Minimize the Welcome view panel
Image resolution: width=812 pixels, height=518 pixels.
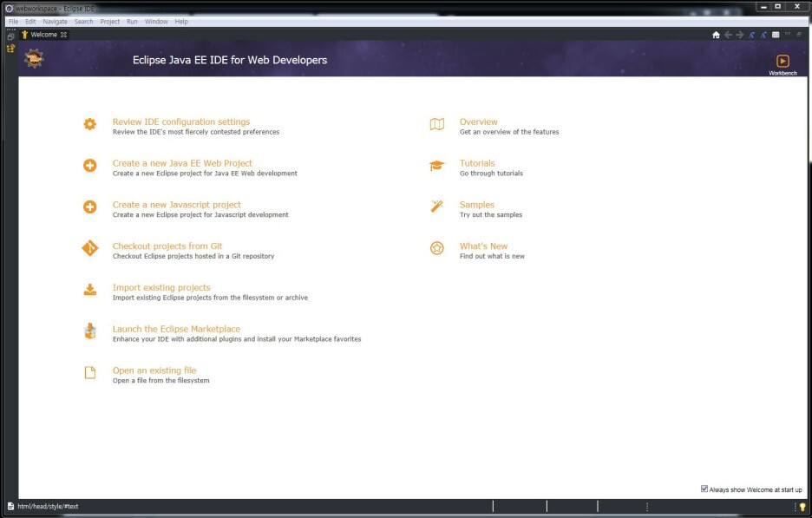coord(787,34)
